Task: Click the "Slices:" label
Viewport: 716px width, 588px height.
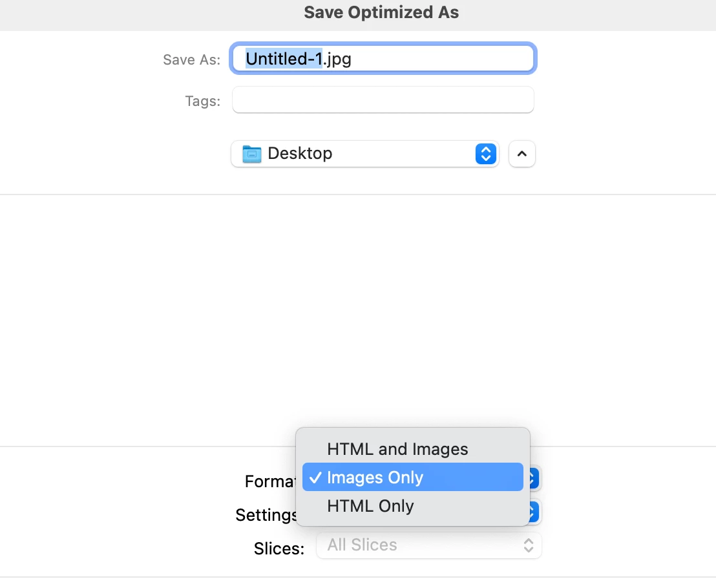Action: point(279,549)
